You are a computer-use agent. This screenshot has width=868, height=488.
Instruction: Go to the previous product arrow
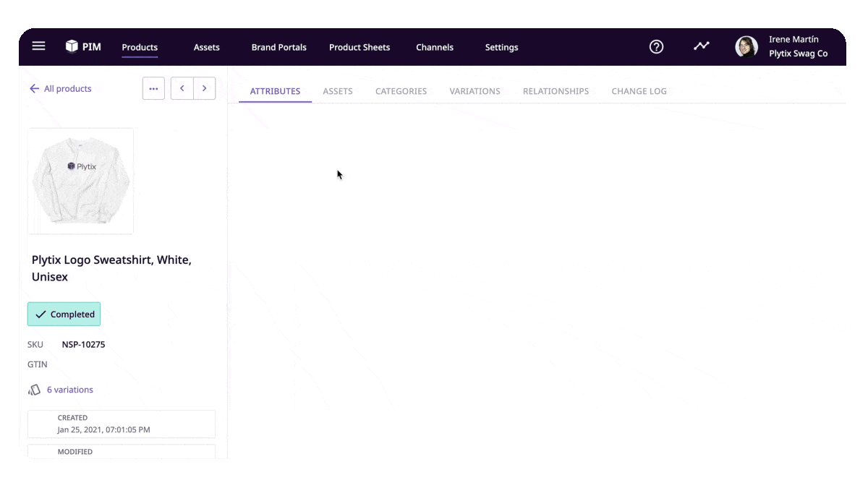click(182, 88)
